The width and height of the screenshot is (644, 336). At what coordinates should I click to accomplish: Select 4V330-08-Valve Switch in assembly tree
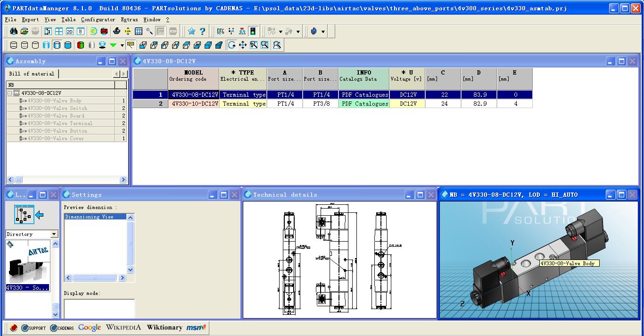[57, 108]
